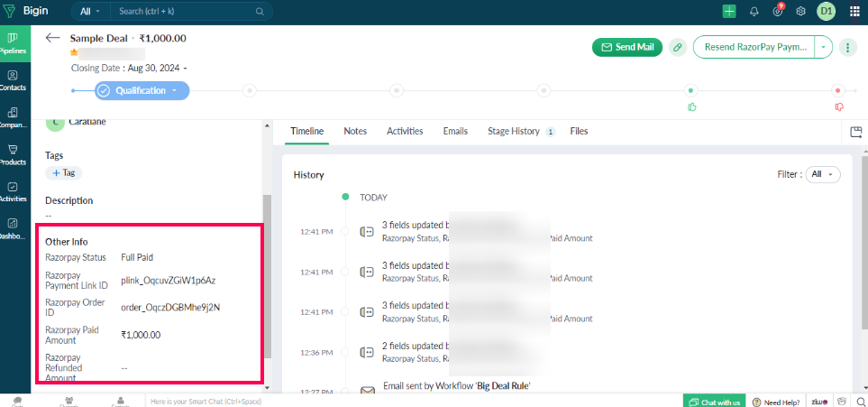Viewport: 868px width, 407px height.
Task: Click the red lost stage marker
Action: click(x=837, y=90)
